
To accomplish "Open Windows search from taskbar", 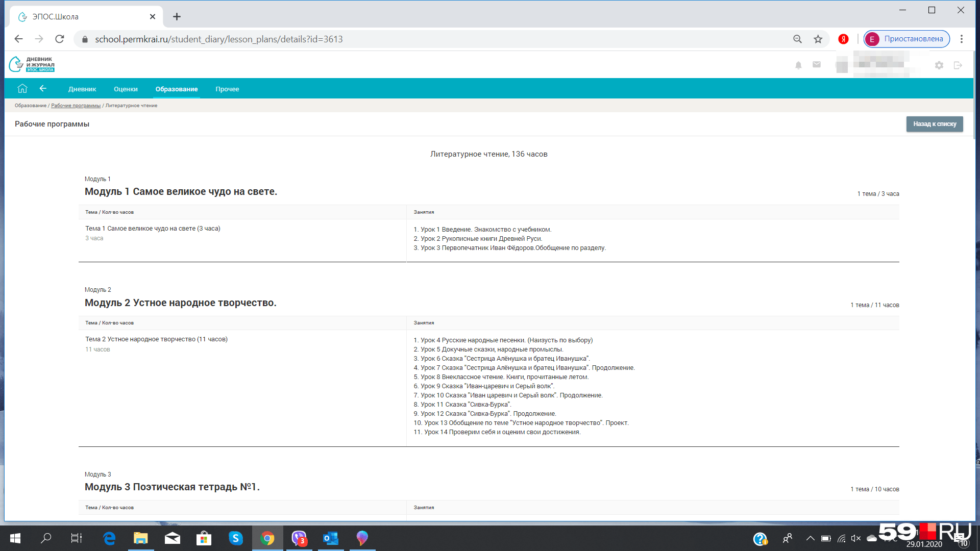I will pyautogui.click(x=46, y=538).
